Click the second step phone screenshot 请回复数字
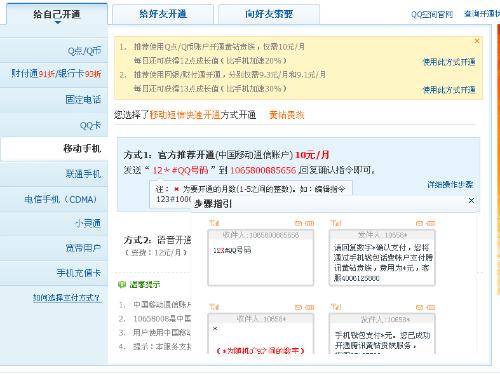Viewport: 500px width, 374px height. pyautogui.click(x=382, y=257)
